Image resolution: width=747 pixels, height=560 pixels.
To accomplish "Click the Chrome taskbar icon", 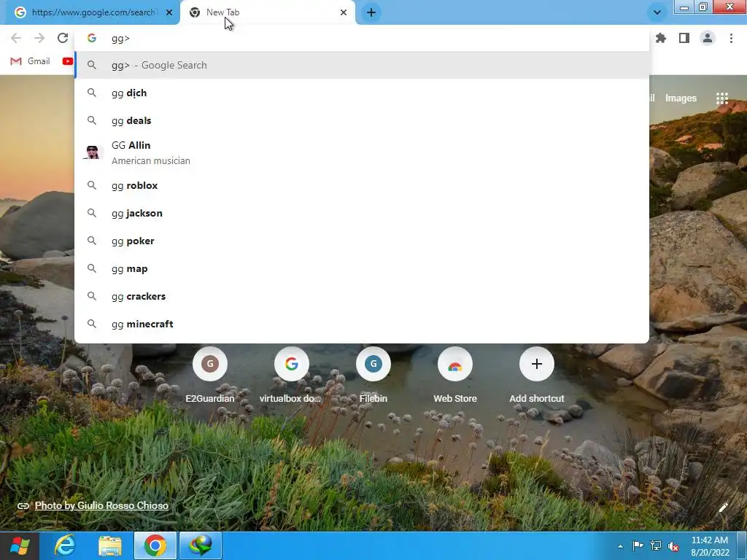I will pos(155,545).
